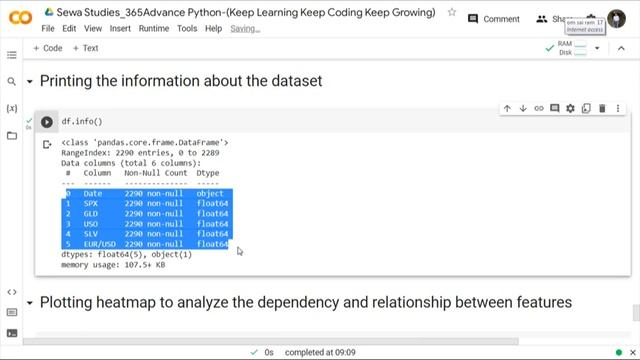Click the 'GLD' row in output
640x360 pixels.
pyautogui.click(x=147, y=213)
